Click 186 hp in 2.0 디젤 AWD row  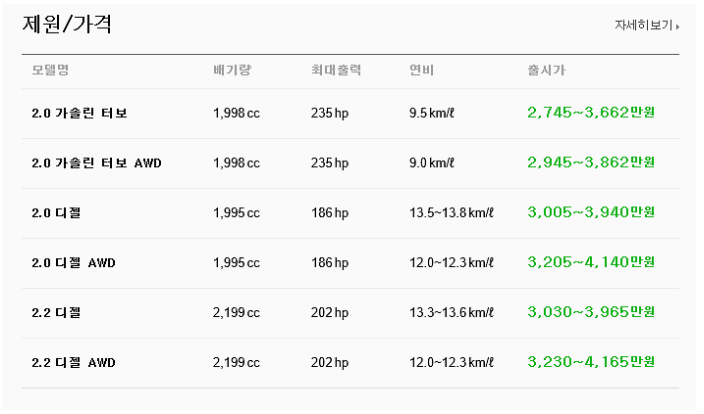[330, 263]
